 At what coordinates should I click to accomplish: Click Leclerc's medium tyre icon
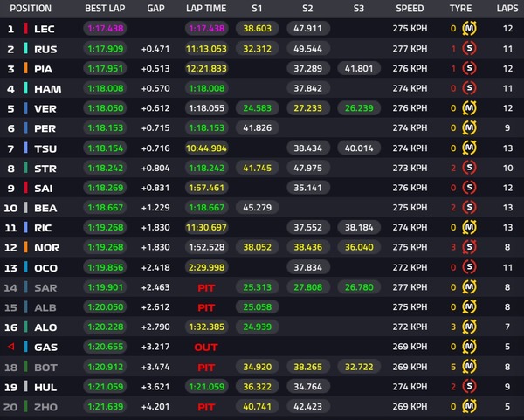coord(472,29)
